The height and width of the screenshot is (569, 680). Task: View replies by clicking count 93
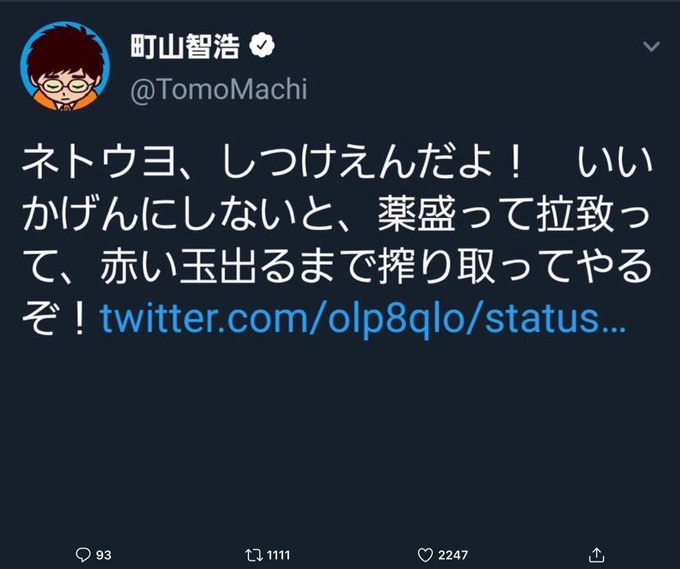104,555
